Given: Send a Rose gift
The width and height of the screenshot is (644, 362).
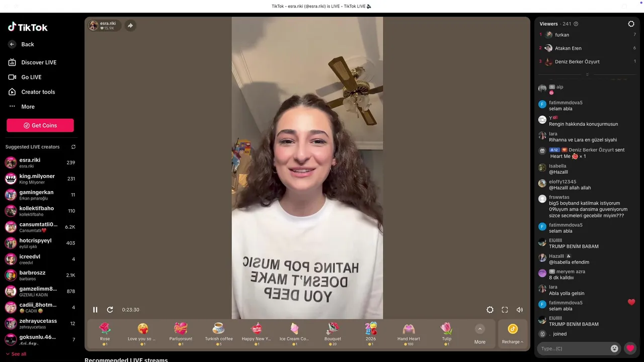Looking at the screenshot, I should (105, 334).
